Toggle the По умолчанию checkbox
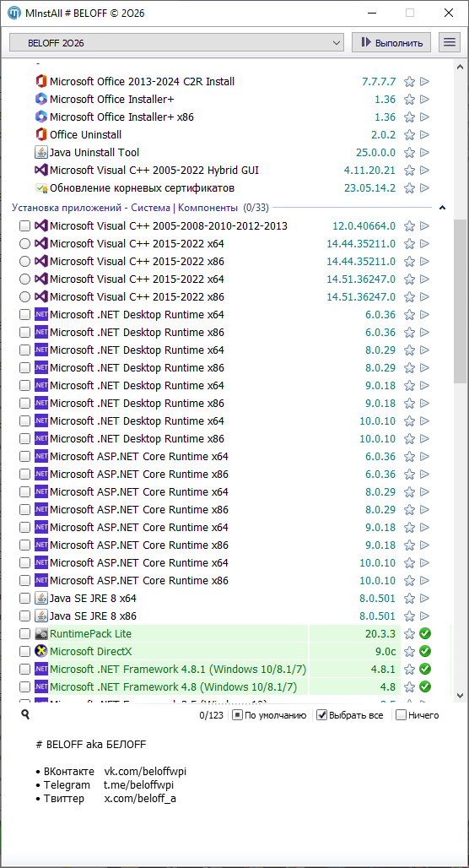Screen dimensions: 469x868 [237, 715]
